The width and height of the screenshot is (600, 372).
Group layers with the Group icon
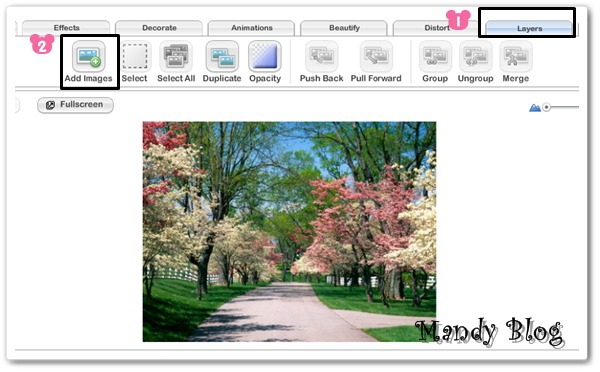435,56
